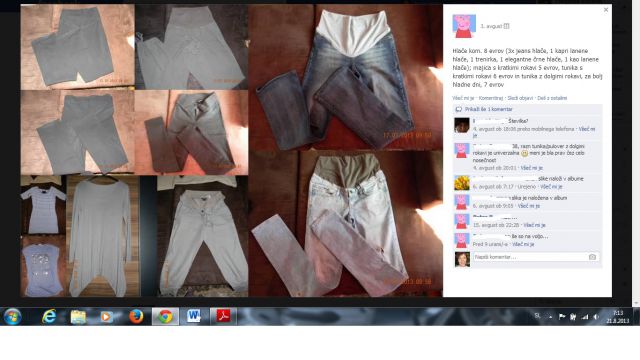
Task: Click the volume speaker icon in the system tray
Action: tap(596, 317)
